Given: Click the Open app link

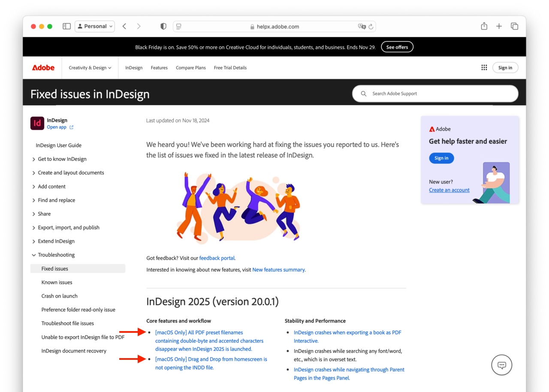Looking at the screenshot, I should [x=60, y=127].
